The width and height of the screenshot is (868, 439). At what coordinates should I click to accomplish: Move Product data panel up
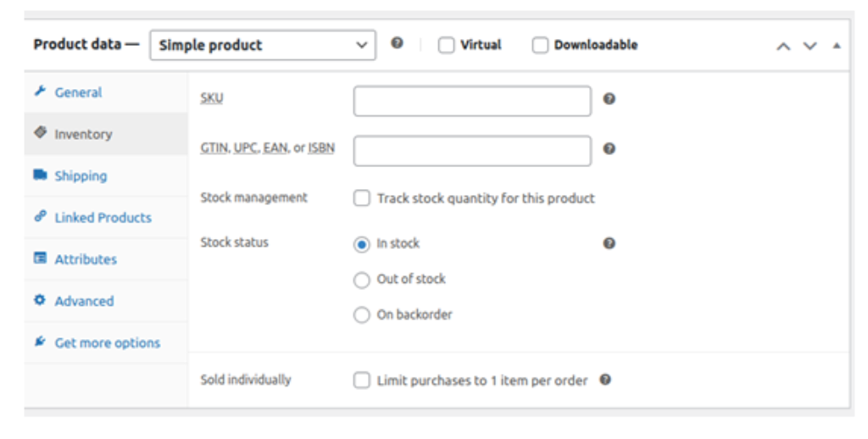tap(782, 46)
